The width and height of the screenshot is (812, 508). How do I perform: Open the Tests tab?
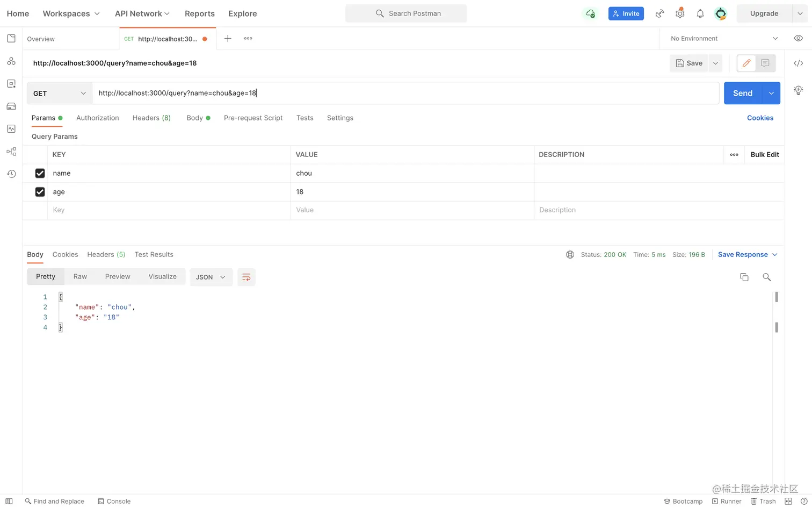point(305,118)
